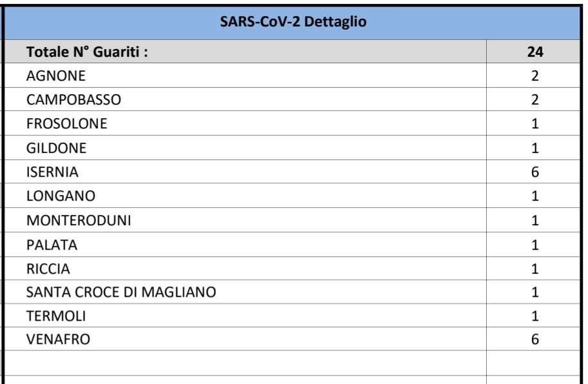Select the value 6 next to VENAFRO
The width and height of the screenshot is (588, 384).
534,339
